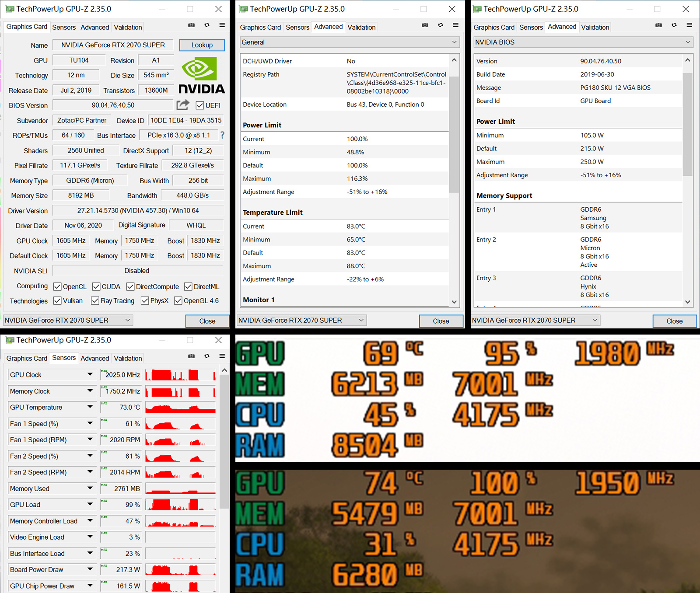Screen dimensions: 700x593
Task: Click the Fan 1 Speed (RPM) sensor graph
Action: tap(180, 440)
